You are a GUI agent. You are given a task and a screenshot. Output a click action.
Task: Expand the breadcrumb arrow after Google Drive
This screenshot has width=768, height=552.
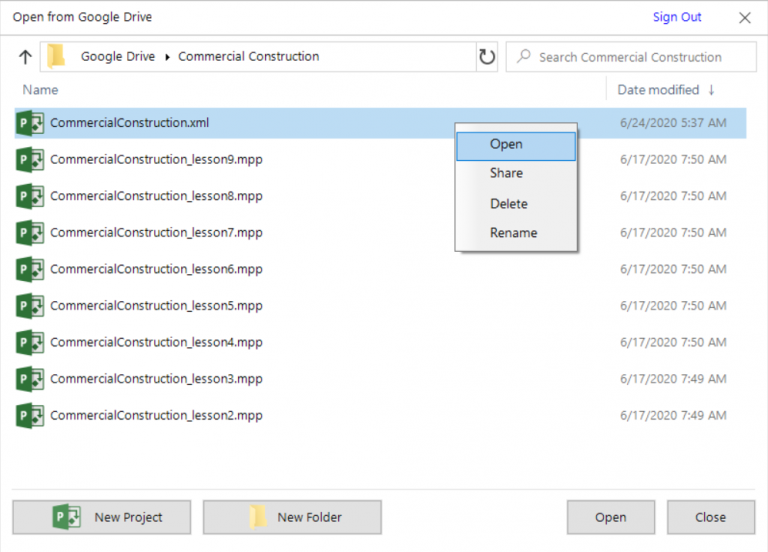pyautogui.click(x=167, y=57)
